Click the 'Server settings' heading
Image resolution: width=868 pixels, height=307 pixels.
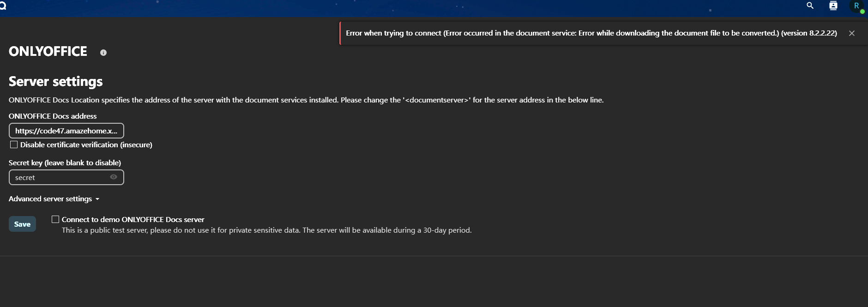pos(56,82)
